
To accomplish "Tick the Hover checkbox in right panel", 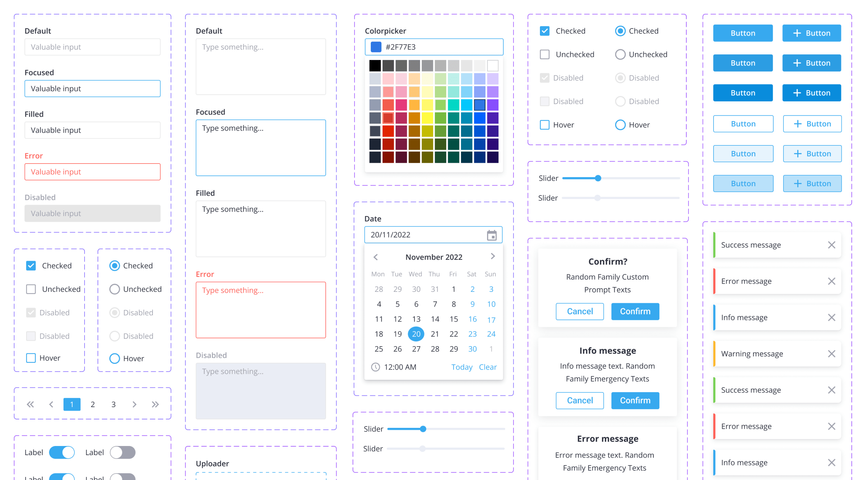I will click(544, 125).
